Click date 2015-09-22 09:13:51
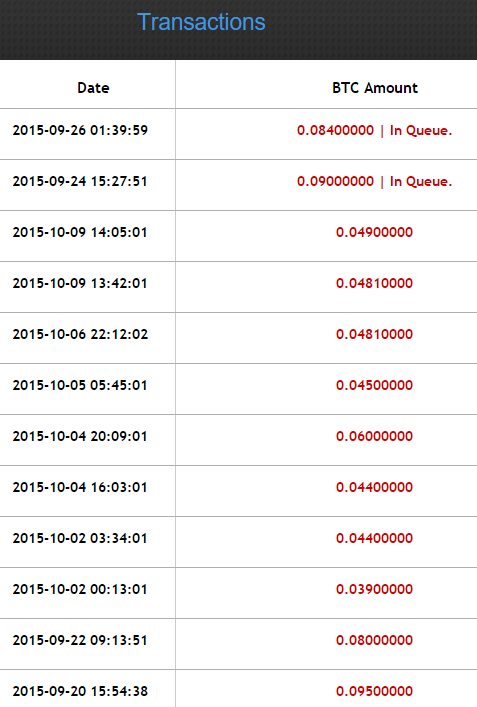The height and width of the screenshot is (707, 477). (80, 640)
